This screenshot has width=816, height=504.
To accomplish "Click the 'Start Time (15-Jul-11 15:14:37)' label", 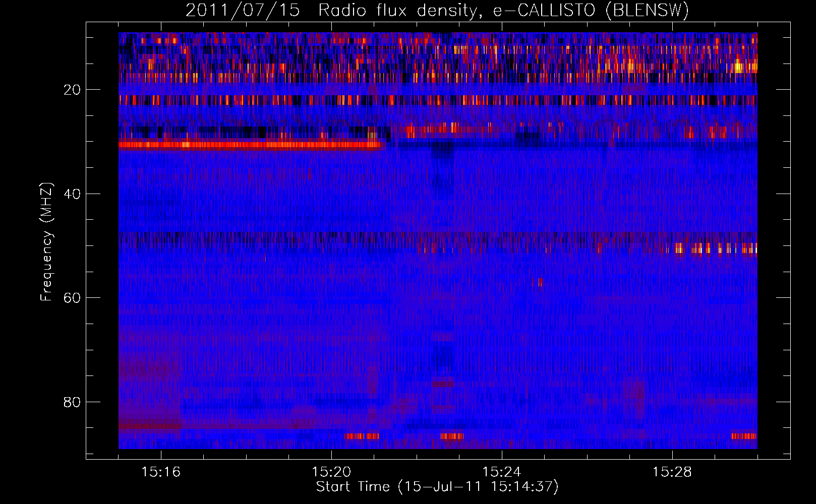I will point(437,487).
